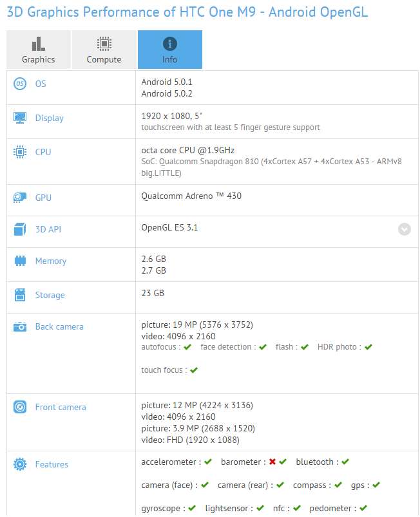
Task: Click the 3D API cube icon
Action: point(20,229)
